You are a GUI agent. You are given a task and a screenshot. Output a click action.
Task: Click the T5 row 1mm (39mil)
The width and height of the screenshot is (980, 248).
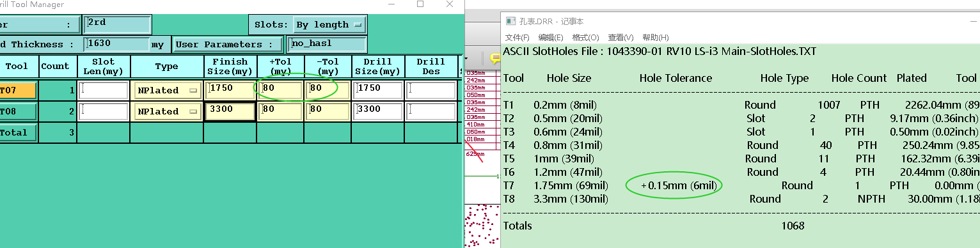tap(564, 159)
